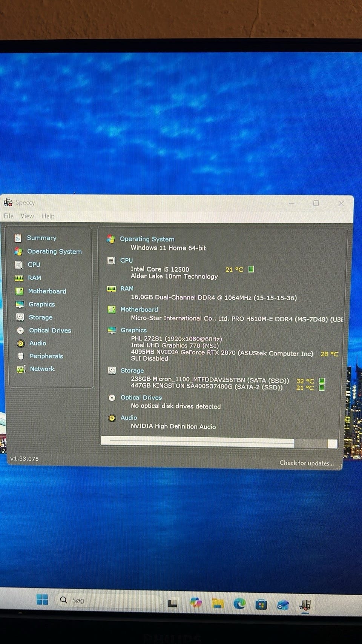Image resolution: width=362 pixels, height=644 pixels.
Task: Click the Check for updates link
Action: (307, 463)
